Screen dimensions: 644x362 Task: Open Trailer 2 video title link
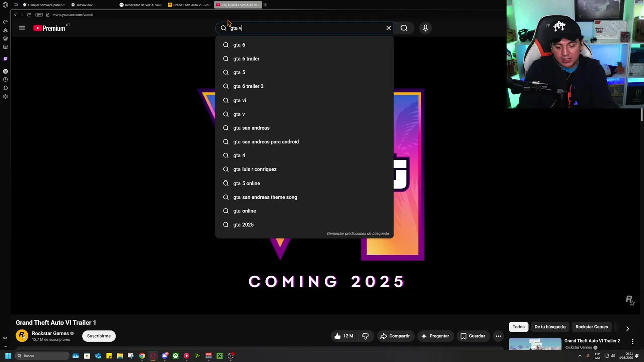(x=592, y=341)
